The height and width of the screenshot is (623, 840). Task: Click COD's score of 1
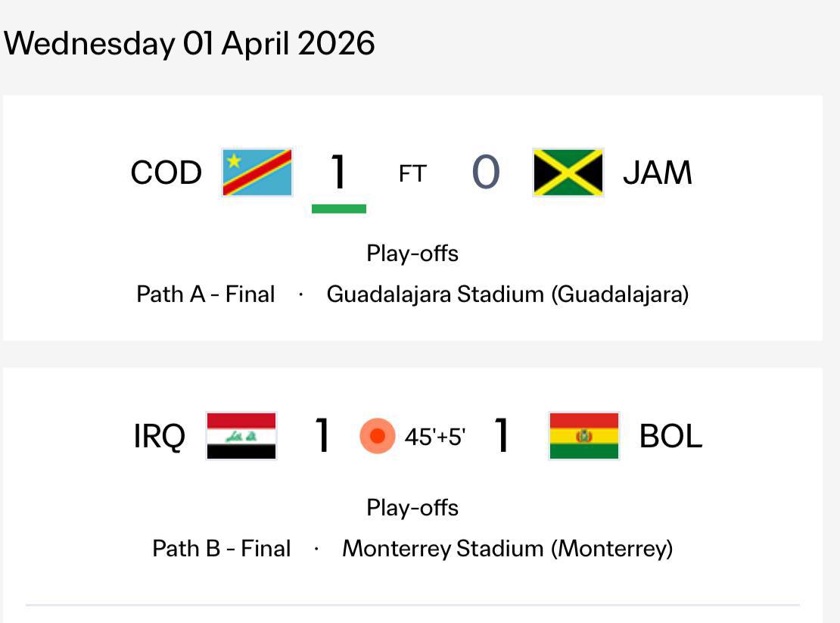click(338, 173)
